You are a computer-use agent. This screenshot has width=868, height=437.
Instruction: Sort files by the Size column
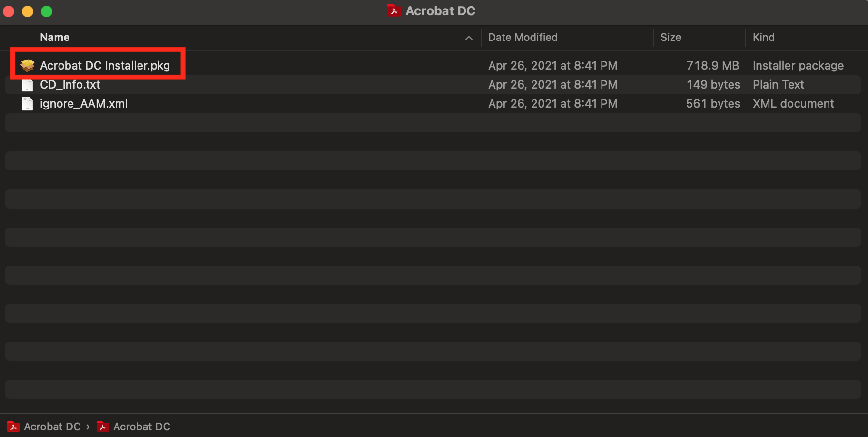(x=671, y=37)
